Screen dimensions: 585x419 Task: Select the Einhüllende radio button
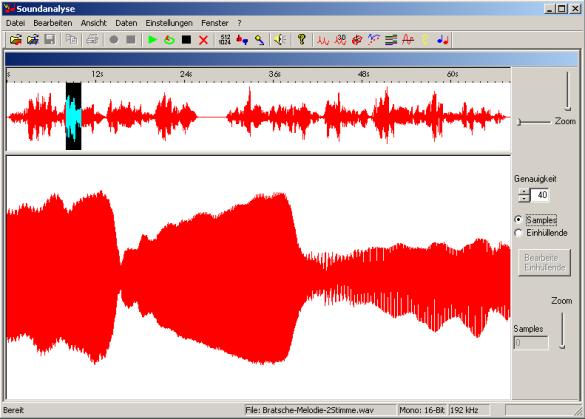[518, 233]
